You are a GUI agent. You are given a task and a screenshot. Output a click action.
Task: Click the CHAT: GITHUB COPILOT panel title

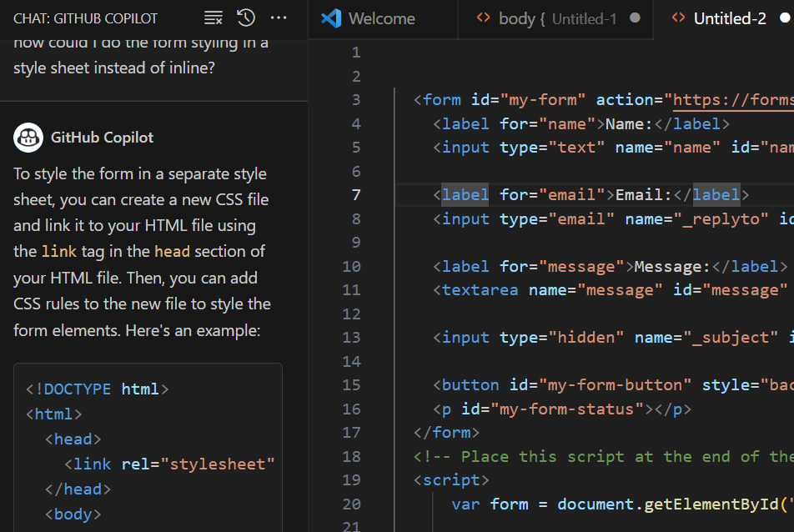85,18
